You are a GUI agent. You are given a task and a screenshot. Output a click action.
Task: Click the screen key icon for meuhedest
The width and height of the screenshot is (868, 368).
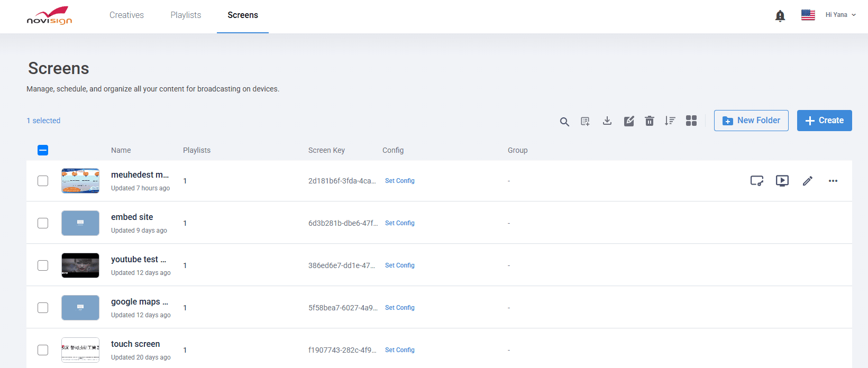tap(757, 181)
